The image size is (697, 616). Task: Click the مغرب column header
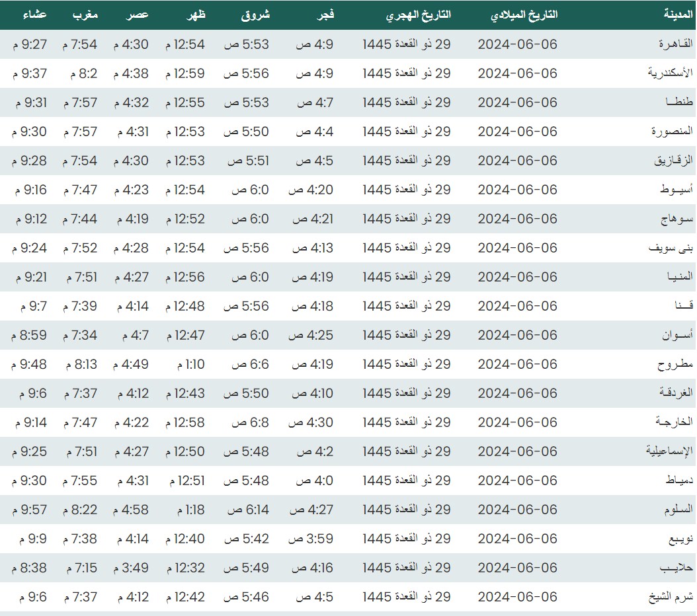coord(85,15)
